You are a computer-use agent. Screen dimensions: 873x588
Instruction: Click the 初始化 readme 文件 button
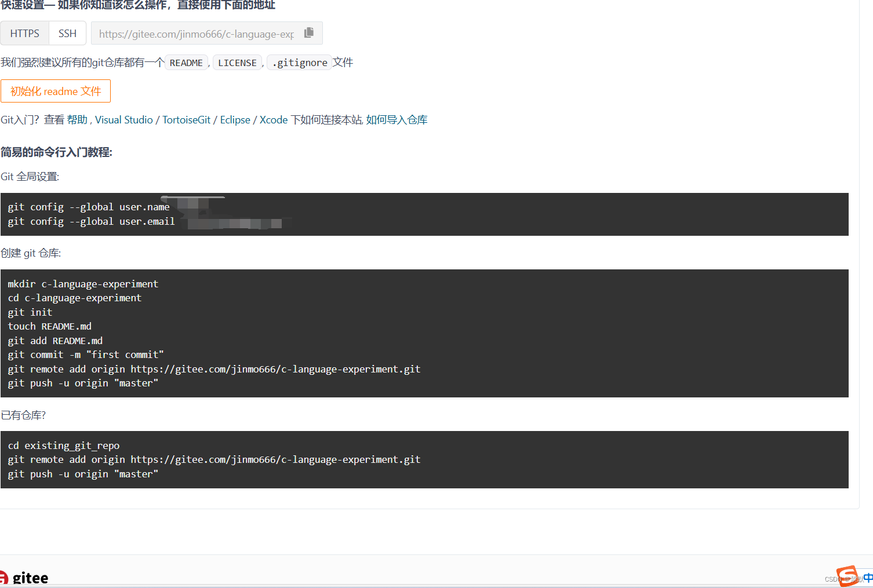[56, 91]
